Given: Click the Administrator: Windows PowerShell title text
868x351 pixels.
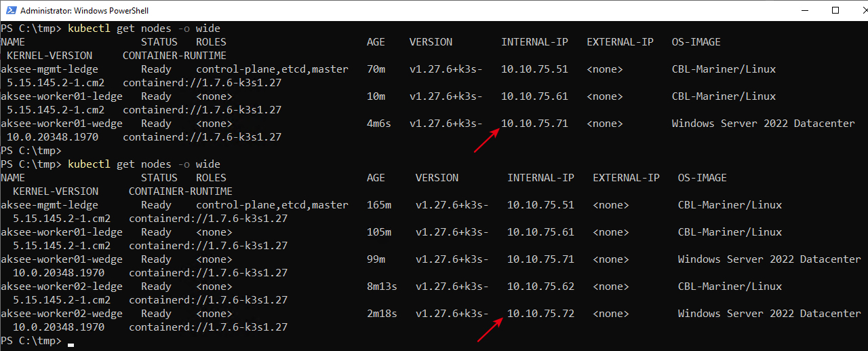Looking at the screenshot, I should pyautogui.click(x=84, y=11).
